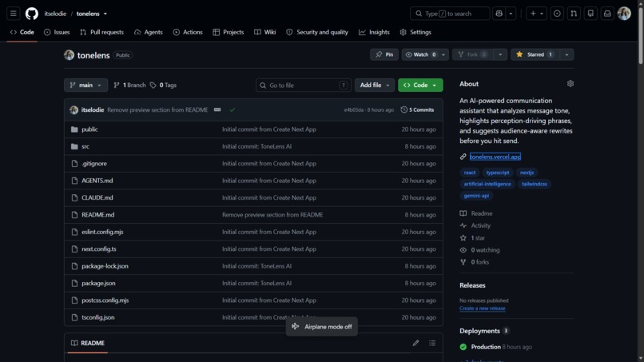Expand the Starred lists dropdown arrow

click(566, 54)
